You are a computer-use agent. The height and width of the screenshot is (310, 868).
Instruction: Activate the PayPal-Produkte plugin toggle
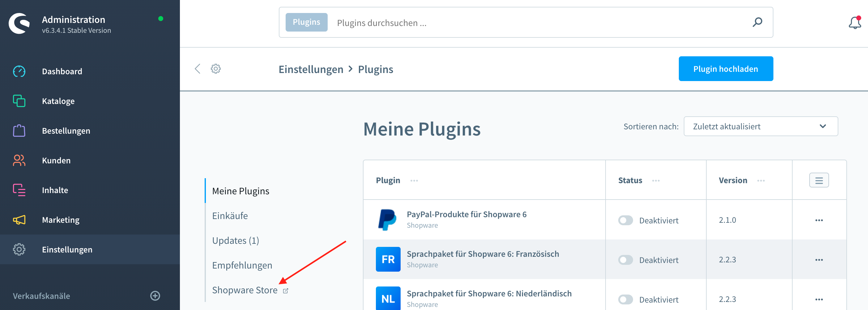tap(625, 220)
